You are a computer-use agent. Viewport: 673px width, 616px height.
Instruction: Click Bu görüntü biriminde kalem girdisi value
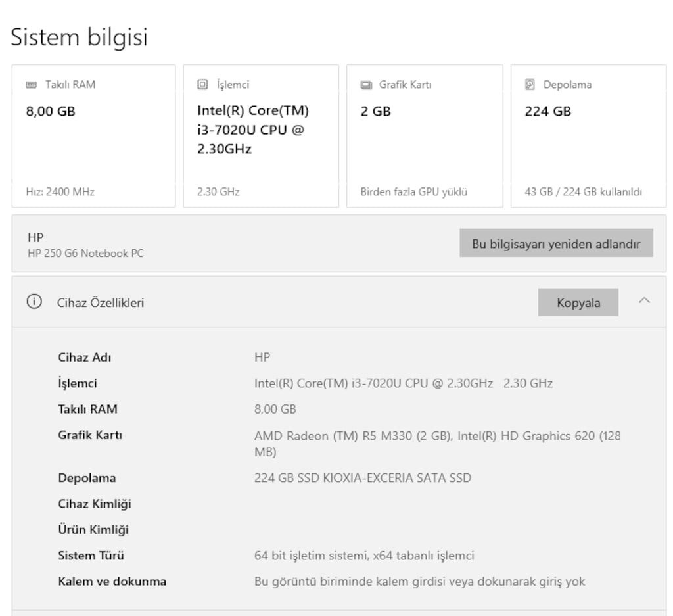pyautogui.click(x=419, y=581)
